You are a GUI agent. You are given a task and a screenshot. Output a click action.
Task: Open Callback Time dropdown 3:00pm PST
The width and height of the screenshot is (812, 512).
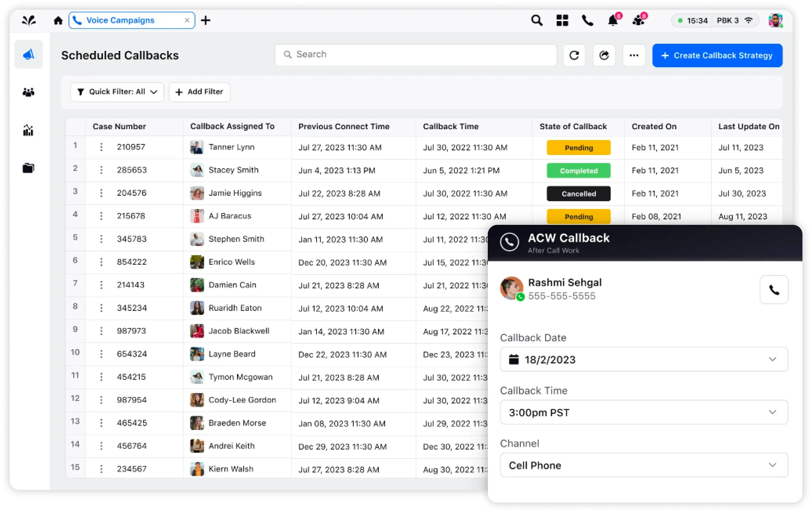[x=644, y=412]
